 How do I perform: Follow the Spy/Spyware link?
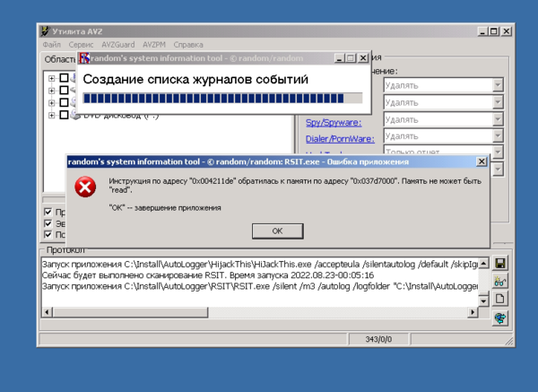click(334, 123)
